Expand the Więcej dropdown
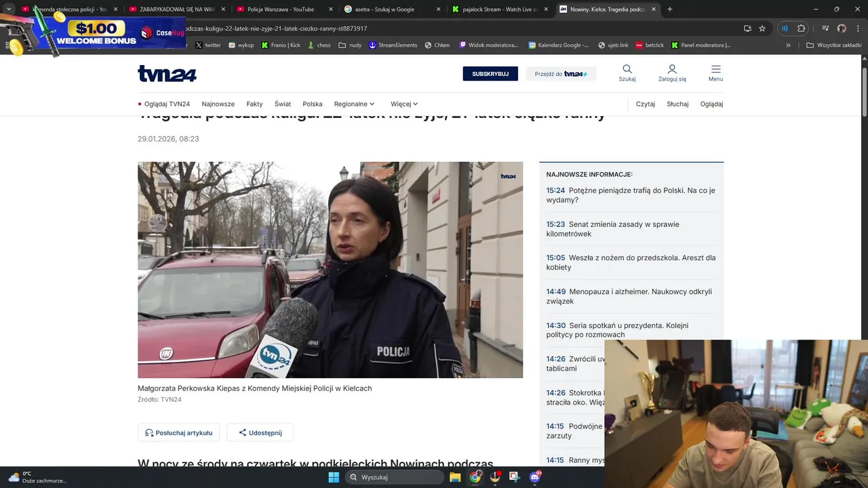Viewport: 868px width, 488px height. [404, 104]
